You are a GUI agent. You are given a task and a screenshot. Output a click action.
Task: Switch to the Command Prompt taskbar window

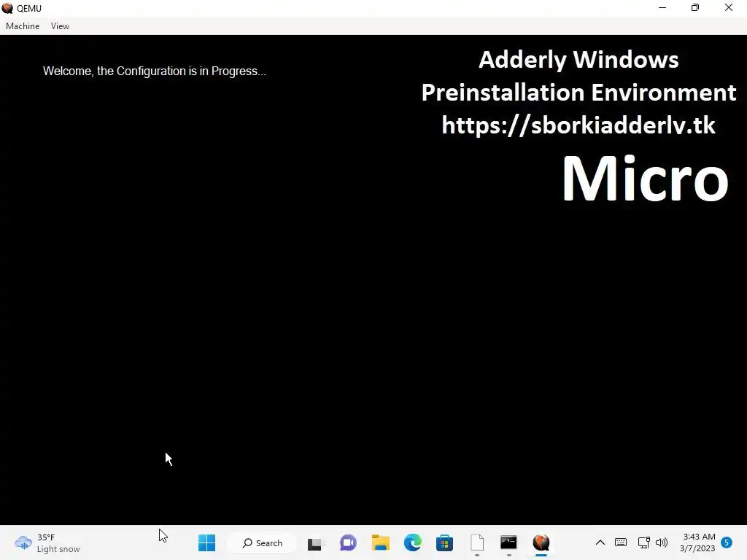point(508,542)
